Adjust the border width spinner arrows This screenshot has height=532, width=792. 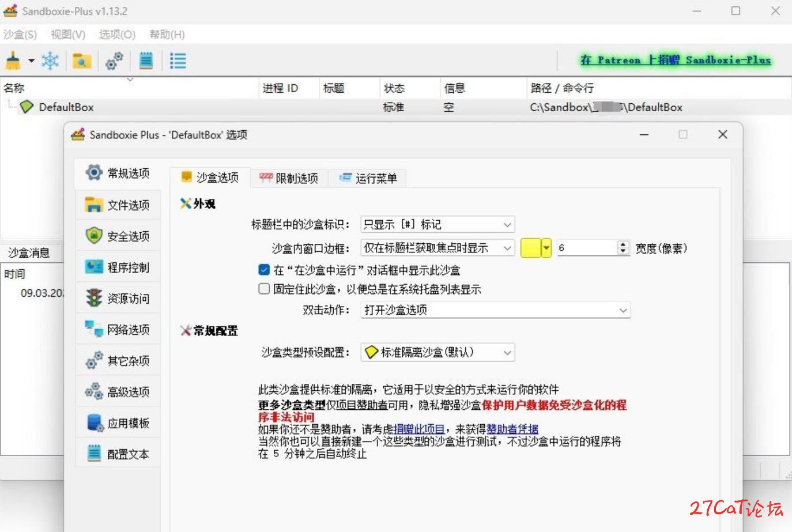click(x=623, y=248)
